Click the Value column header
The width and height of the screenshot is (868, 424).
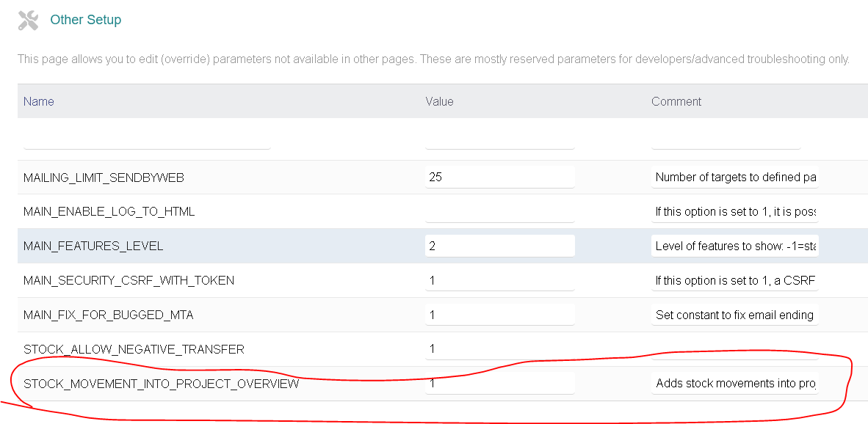(x=440, y=101)
